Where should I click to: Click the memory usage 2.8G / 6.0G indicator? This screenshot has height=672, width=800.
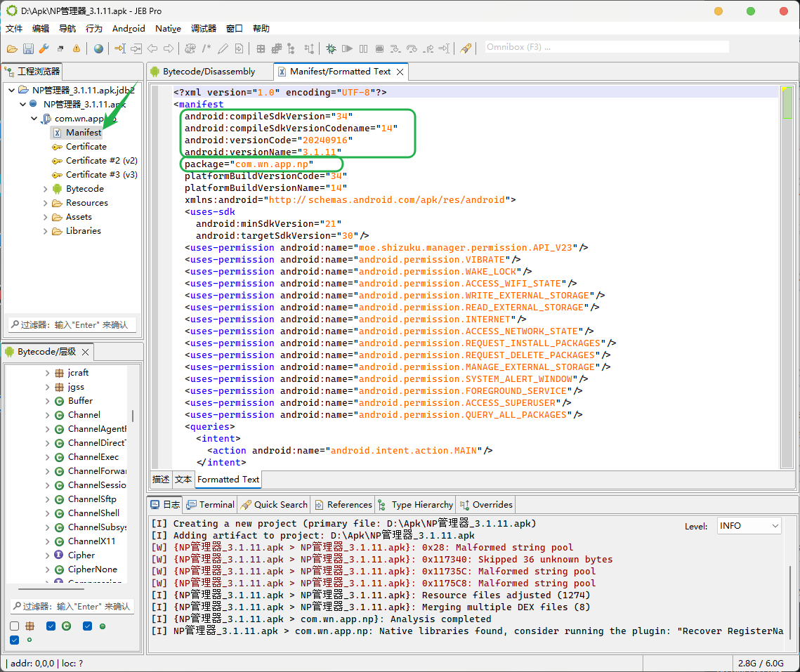pyautogui.click(x=760, y=664)
